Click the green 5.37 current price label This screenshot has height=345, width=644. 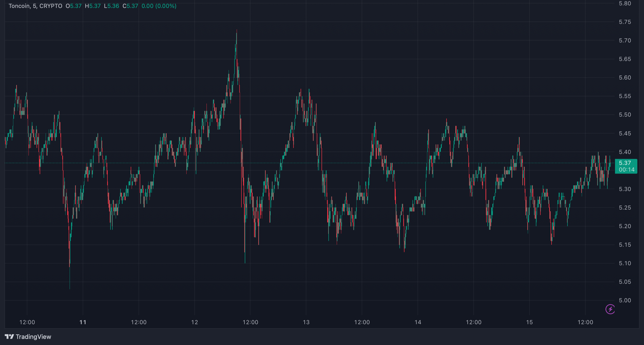click(x=625, y=163)
